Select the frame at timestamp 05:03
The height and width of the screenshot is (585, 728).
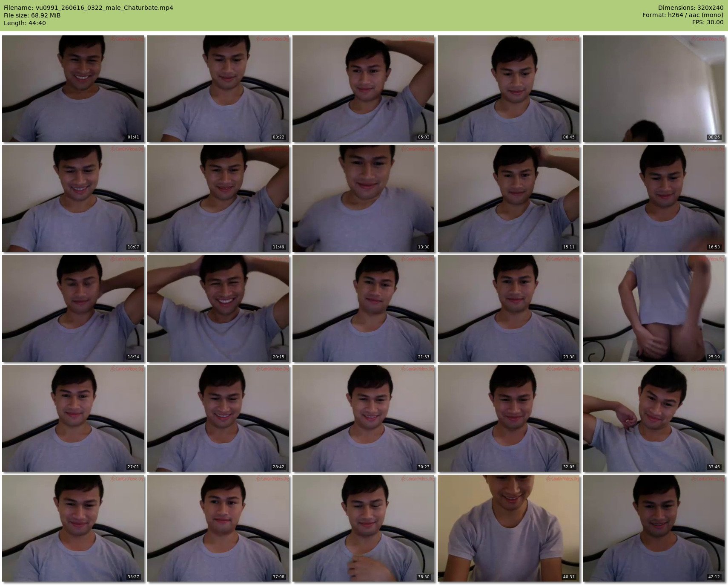[364, 89]
